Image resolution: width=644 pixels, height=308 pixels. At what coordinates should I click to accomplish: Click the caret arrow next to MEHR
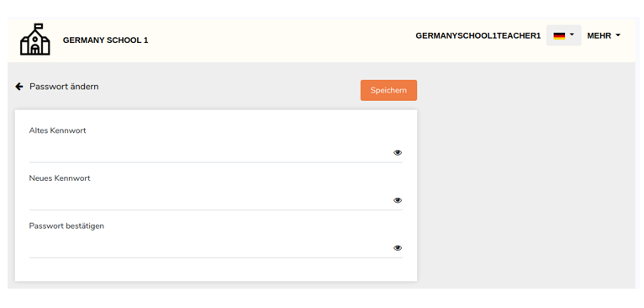618,36
